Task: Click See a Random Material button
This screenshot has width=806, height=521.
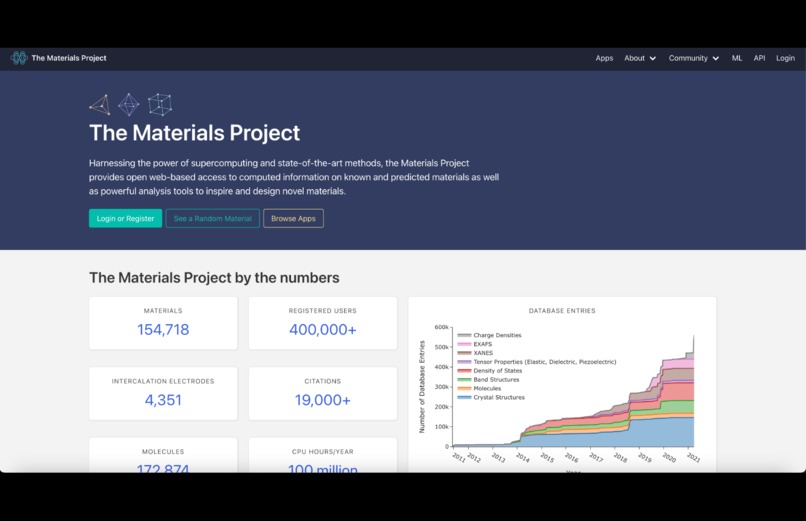Action: (x=213, y=218)
